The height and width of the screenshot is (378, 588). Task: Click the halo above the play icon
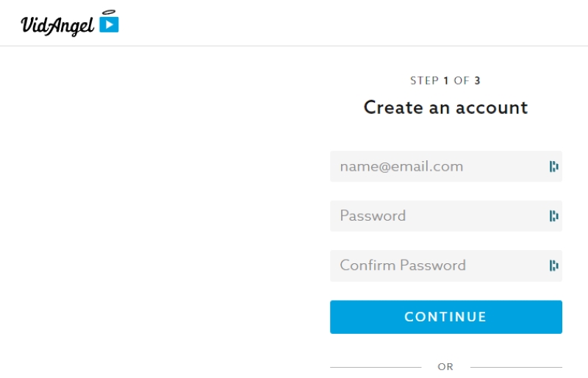(109, 13)
